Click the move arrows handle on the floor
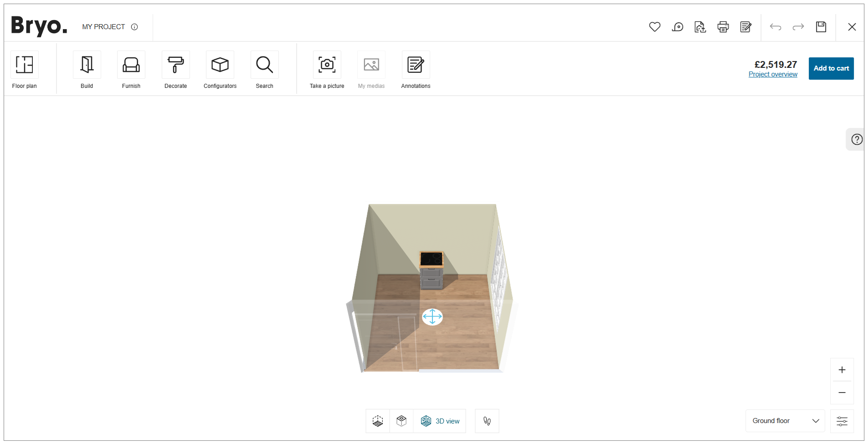868x444 pixels. tap(432, 316)
